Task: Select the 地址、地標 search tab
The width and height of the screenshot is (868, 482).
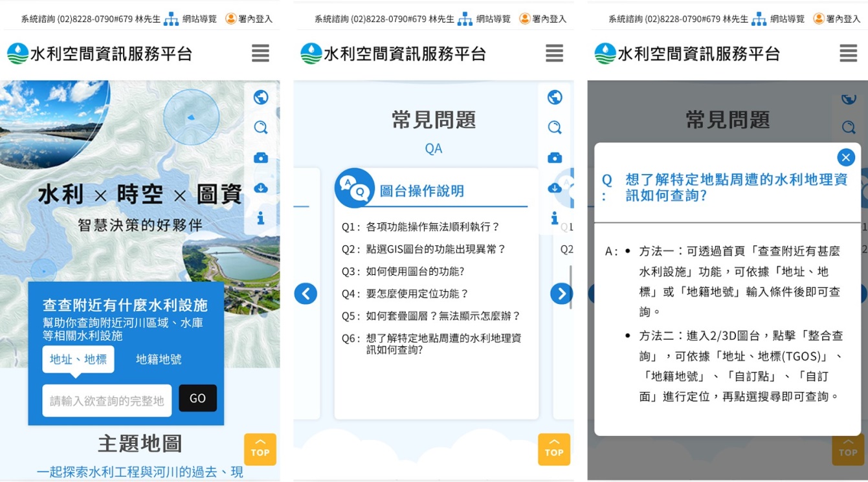Action: point(78,359)
